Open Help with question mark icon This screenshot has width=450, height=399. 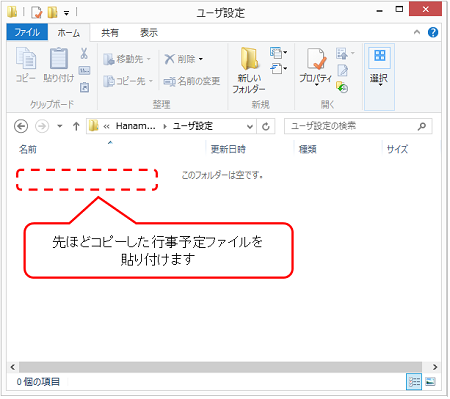[433, 32]
